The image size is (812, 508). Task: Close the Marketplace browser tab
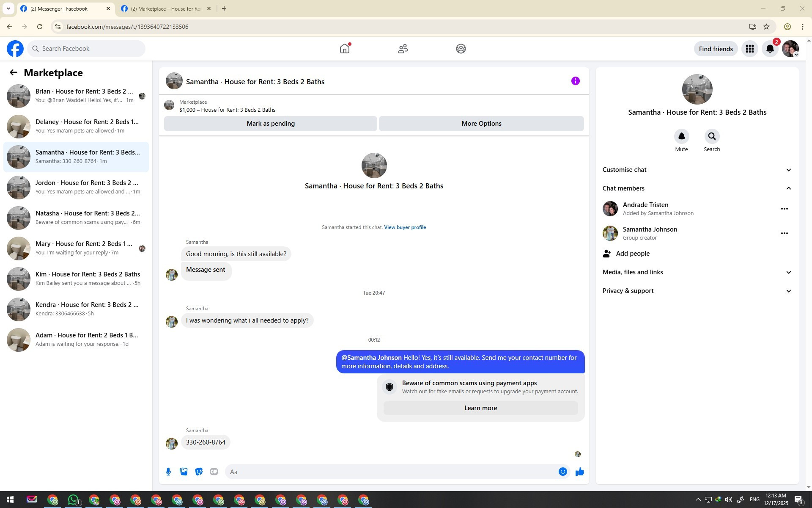(x=208, y=8)
